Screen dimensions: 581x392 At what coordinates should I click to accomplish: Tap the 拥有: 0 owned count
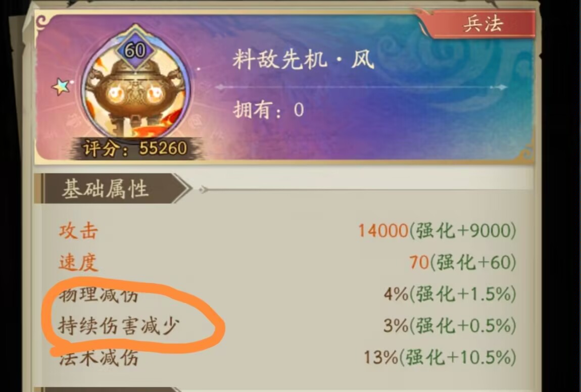point(269,110)
